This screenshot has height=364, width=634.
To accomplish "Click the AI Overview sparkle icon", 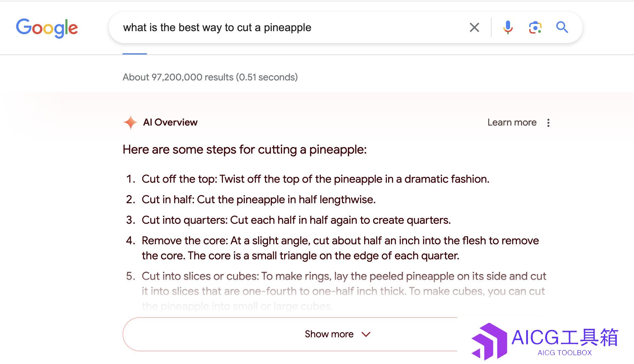I will 130,122.
